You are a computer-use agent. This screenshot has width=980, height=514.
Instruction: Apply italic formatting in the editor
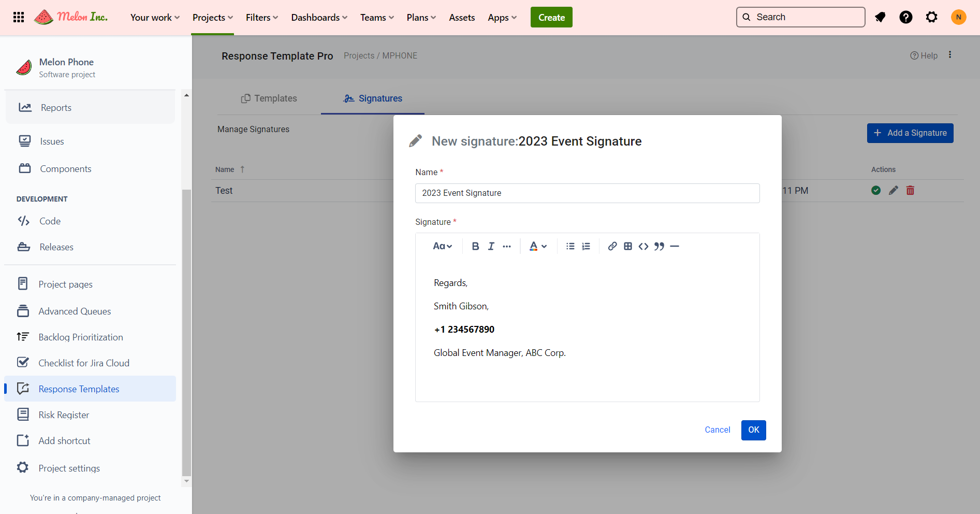point(491,246)
